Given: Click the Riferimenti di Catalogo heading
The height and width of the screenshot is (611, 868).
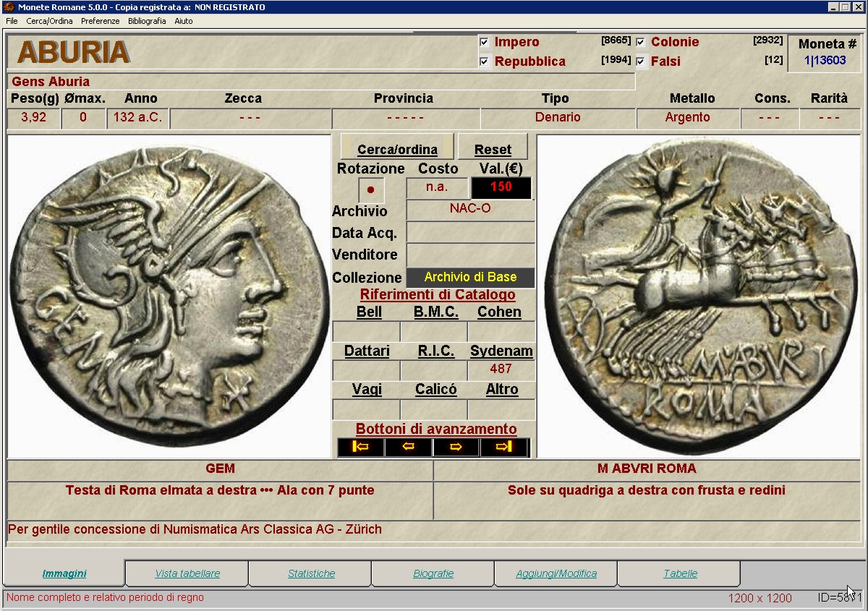Looking at the screenshot, I should tap(438, 295).
